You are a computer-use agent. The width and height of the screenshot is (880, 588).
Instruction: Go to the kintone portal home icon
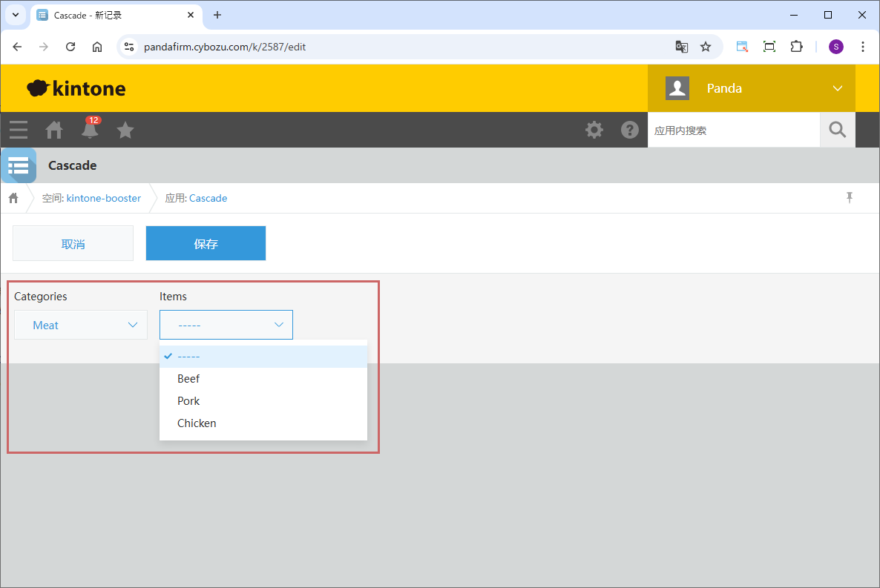54,130
